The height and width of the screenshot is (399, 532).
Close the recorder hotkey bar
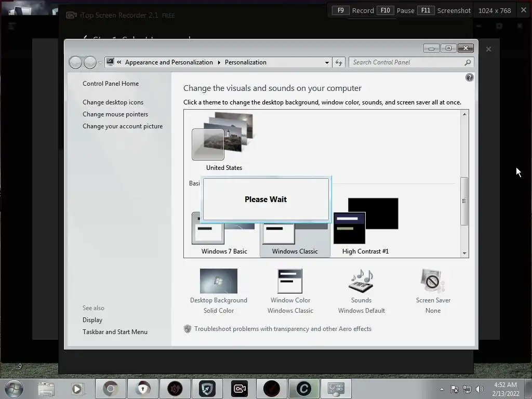coord(524,10)
